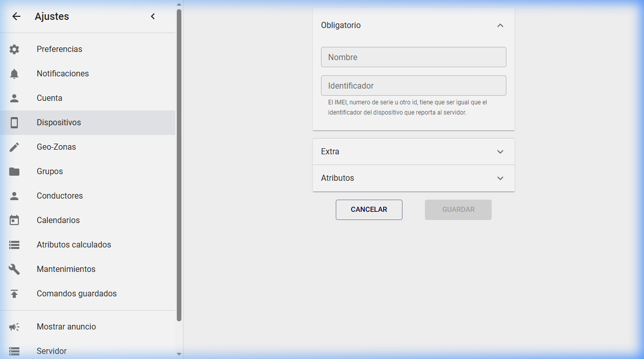
Task: Select Mostrar anuncio
Action: click(x=88, y=327)
